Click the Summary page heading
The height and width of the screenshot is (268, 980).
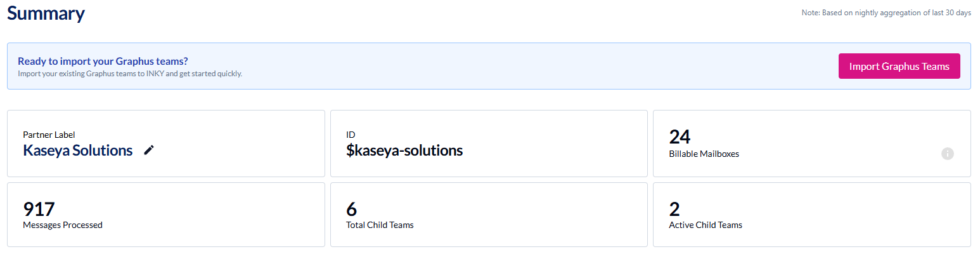[46, 13]
